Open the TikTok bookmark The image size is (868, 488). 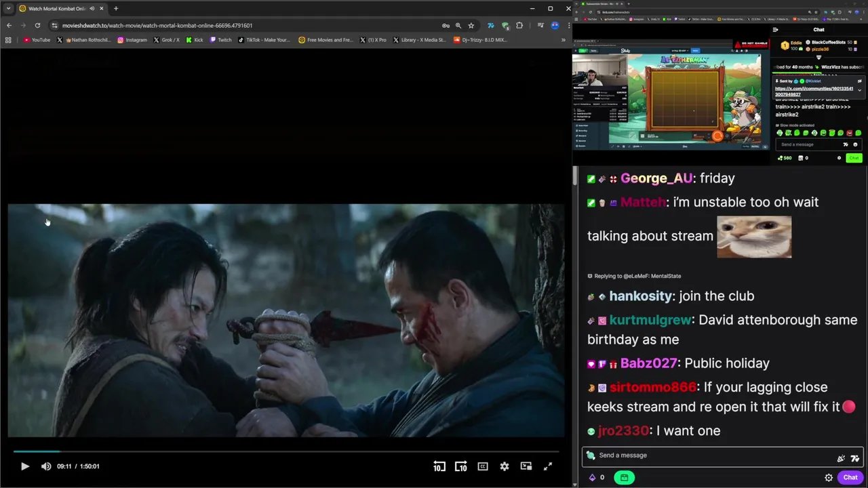264,40
